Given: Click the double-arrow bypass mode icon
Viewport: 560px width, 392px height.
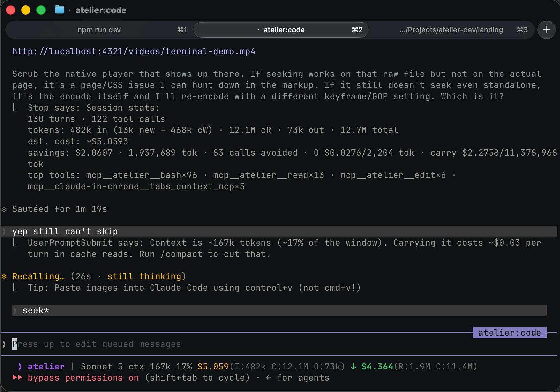Looking at the screenshot, I should (17, 378).
